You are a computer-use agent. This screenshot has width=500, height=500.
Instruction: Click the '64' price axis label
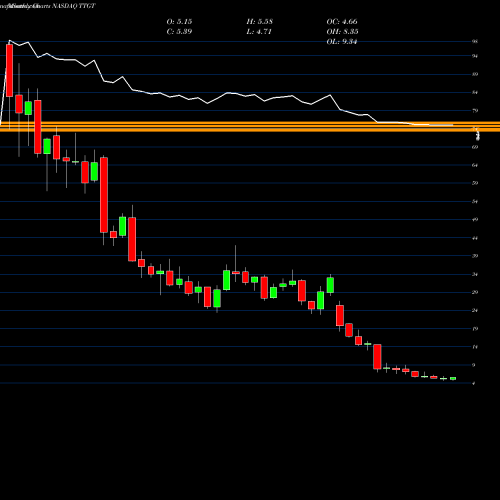(475, 165)
